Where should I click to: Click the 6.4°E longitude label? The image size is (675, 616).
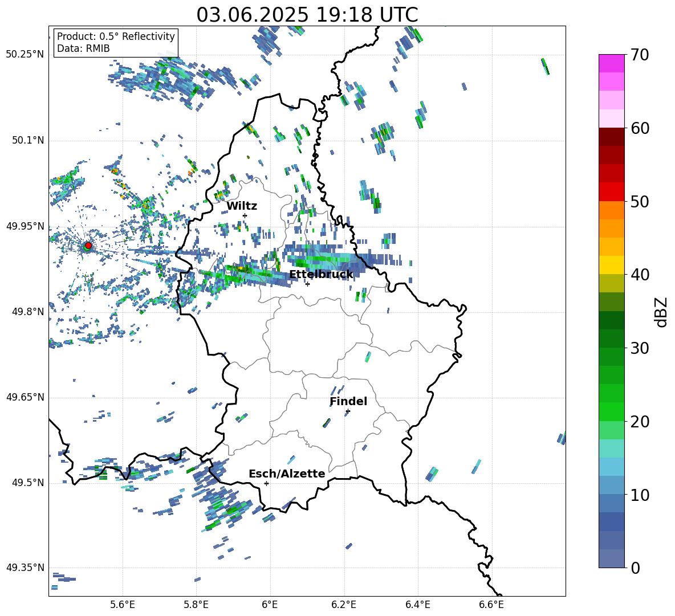tap(417, 605)
